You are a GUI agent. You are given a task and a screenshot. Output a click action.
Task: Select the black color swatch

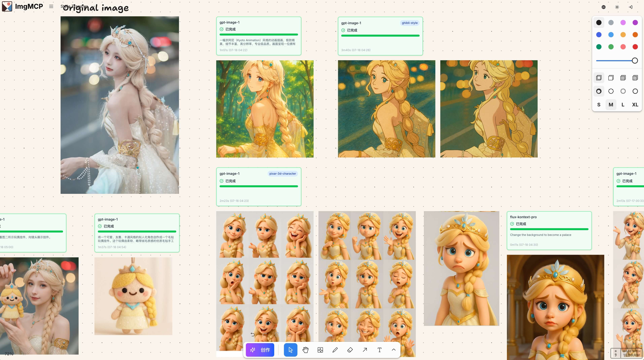[x=599, y=23]
